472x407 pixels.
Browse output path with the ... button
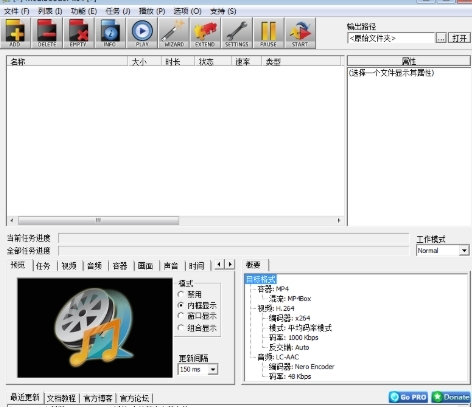point(441,38)
